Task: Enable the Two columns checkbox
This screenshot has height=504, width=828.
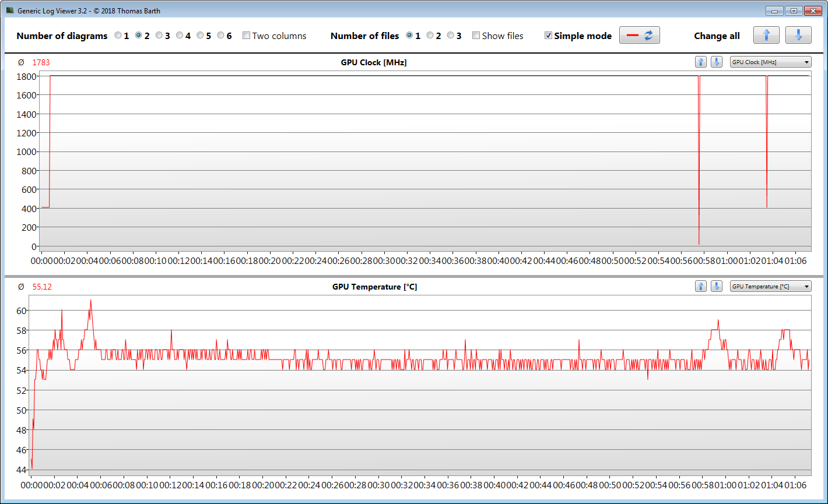Action: 246,36
